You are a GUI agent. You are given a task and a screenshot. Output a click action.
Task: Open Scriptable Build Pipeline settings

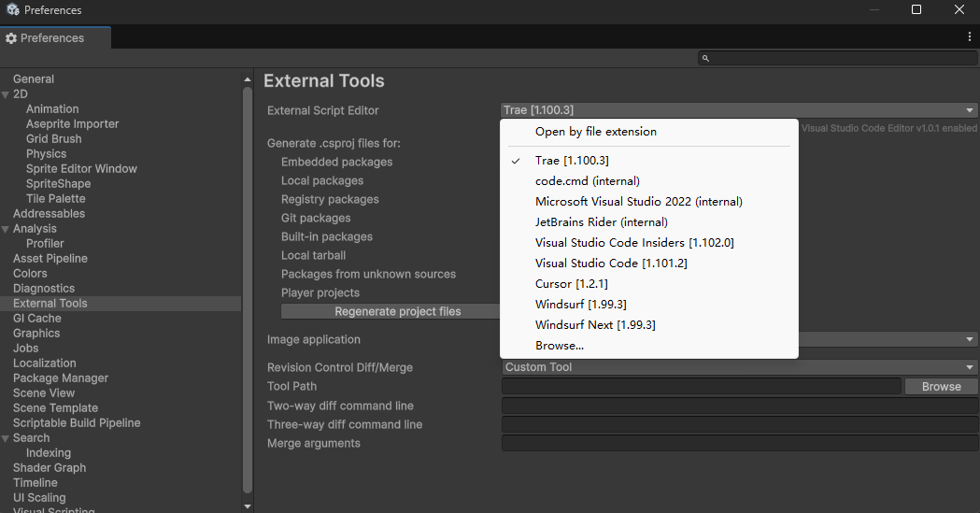(77, 423)
